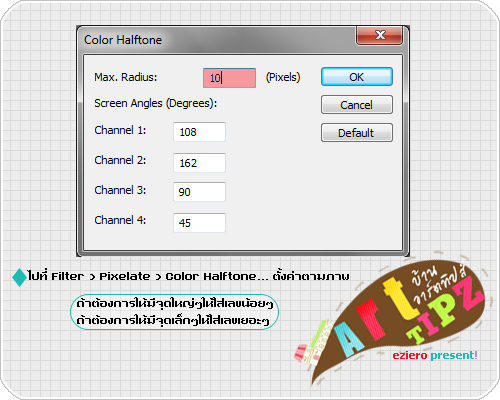500x400 pixels.
Task: Reset values with the Default button
Action: click(x=357, y=133)
